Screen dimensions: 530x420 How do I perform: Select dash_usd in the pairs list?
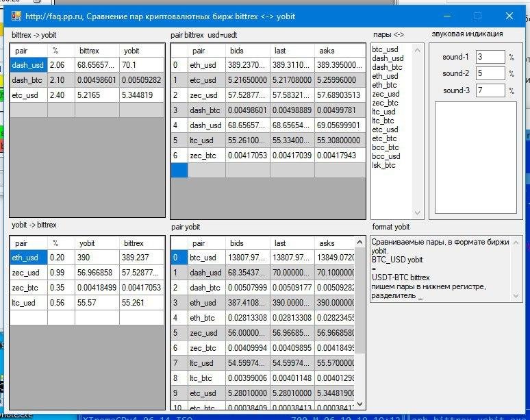(388, 58)
